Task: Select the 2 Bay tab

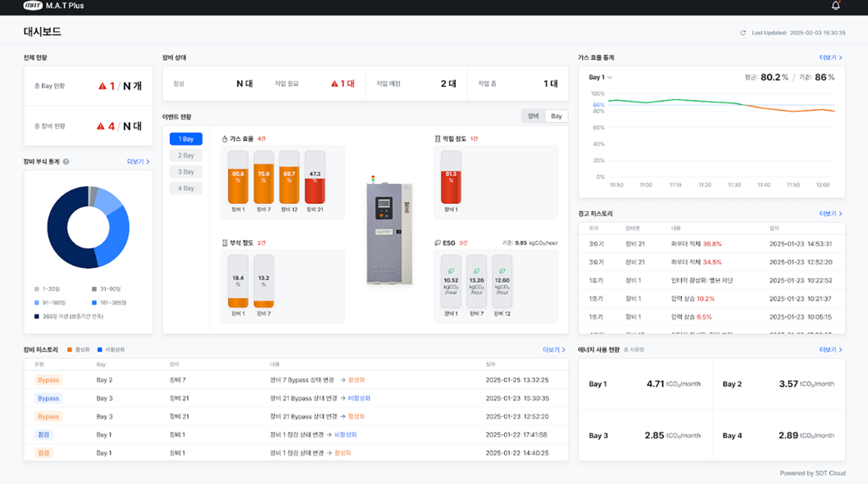Action: click(x=186, y=156)
